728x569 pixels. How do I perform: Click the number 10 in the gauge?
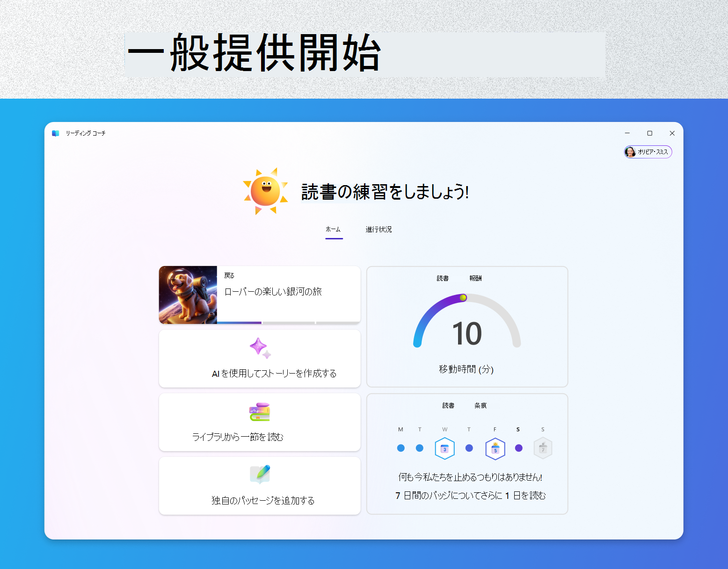[x=467, y=334]
